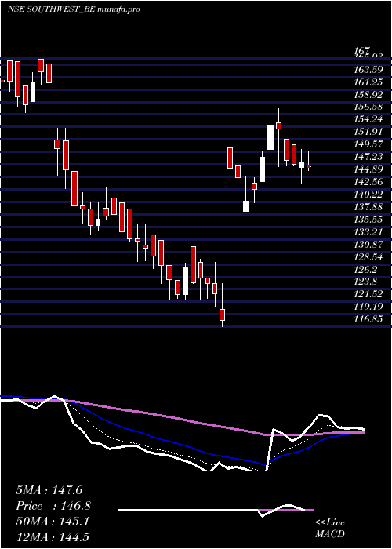Click the <<Live MACD label
The height and width of the screenshot is (549, 392).
click(330, 529)
